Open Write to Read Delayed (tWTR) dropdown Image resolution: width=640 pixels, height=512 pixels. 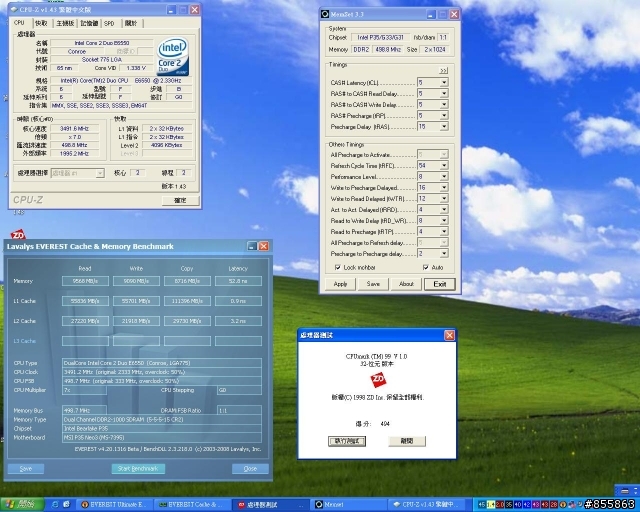coord(444,199)
